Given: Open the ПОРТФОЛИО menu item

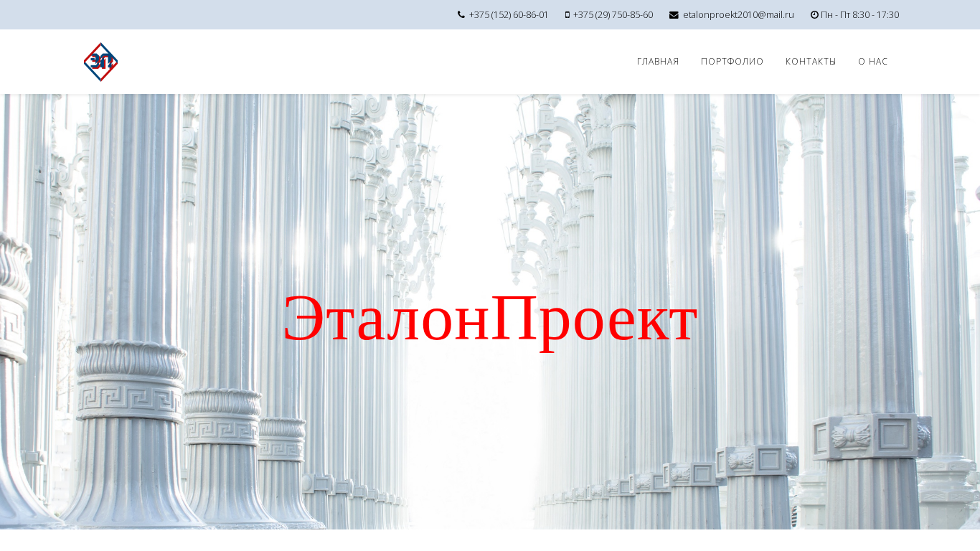Looking at the screenshot, I should (732, 62).
